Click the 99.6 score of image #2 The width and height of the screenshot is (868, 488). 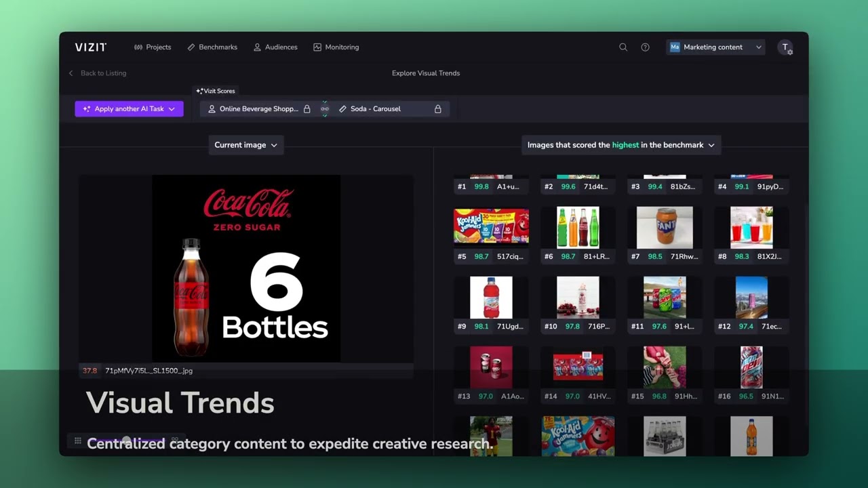(x=568, y=186)
